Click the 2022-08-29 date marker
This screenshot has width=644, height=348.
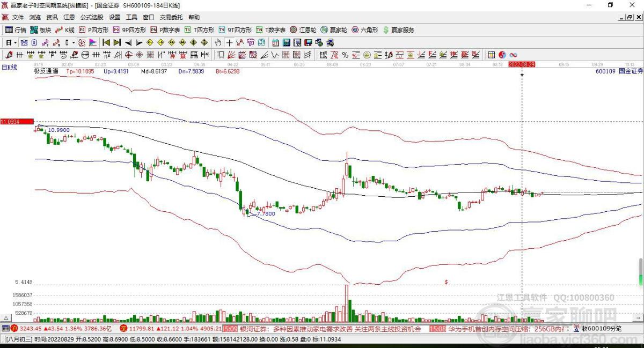[x=522, y=64]
